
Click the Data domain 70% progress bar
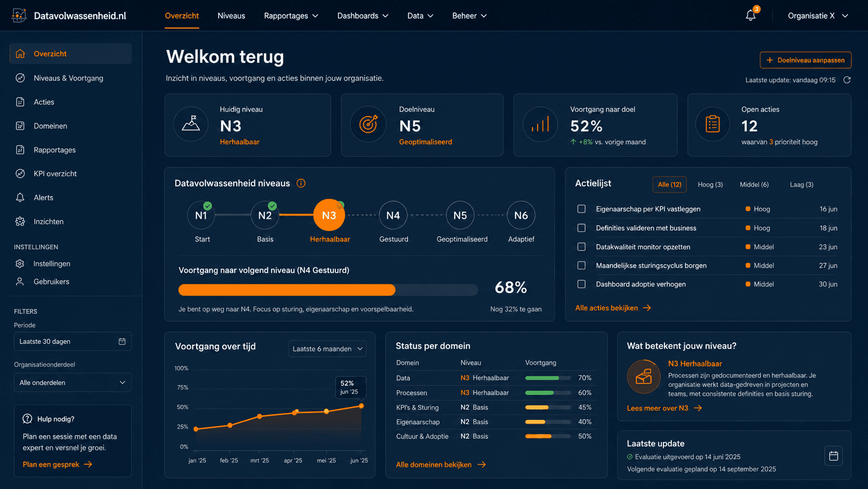click(548, 378)
